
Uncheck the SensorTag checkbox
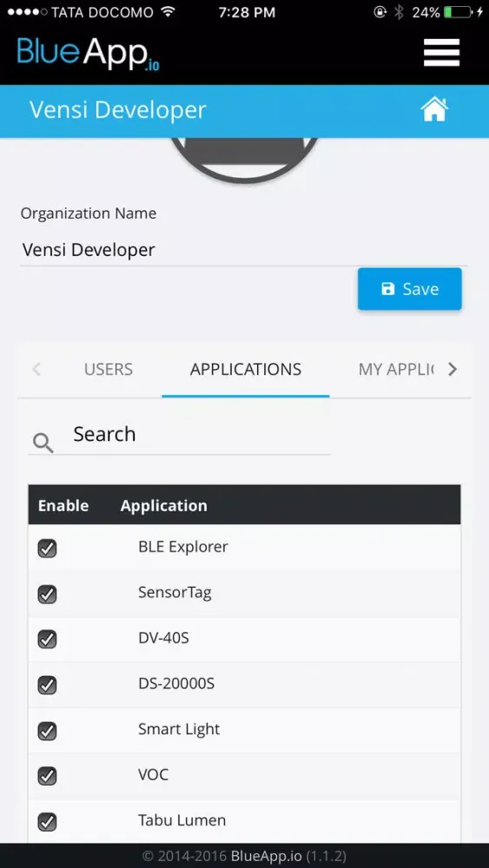(x=47, y=594)
